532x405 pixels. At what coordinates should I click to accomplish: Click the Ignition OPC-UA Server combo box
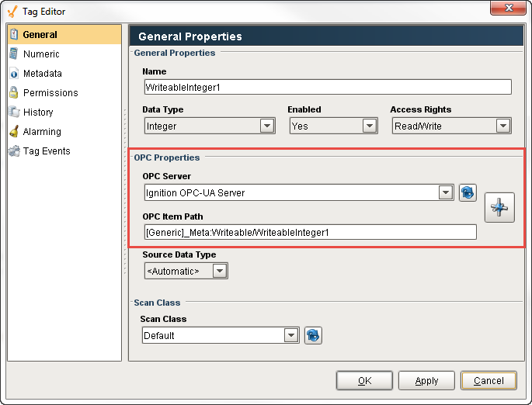pyautogui.click(x=299, y=192)
